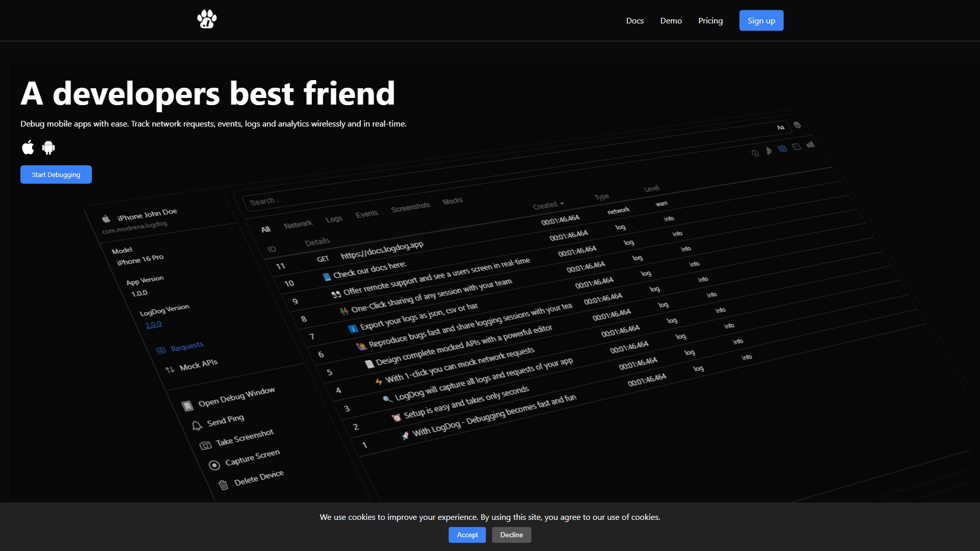This screenshot has width=980, height=551.
Task: Click the Android robot icon under the headline
Action: (x=48, y=147)
